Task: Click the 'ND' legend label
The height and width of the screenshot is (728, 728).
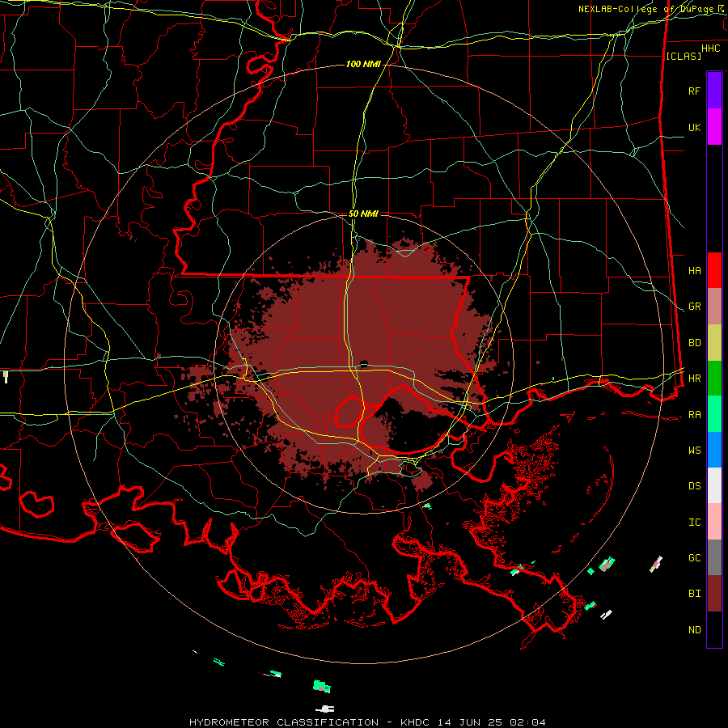Action: [694, 630]
